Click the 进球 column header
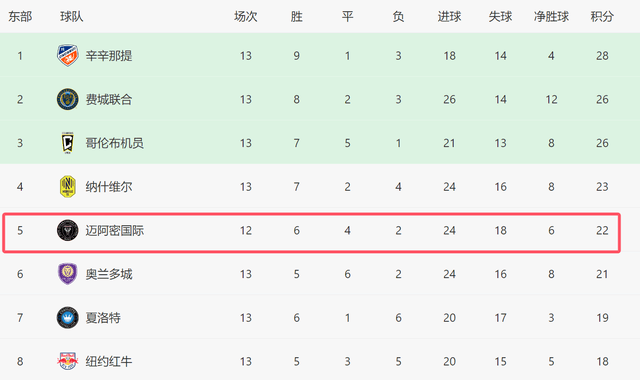This screenshot has width=640, height=380. click(449, 17)
